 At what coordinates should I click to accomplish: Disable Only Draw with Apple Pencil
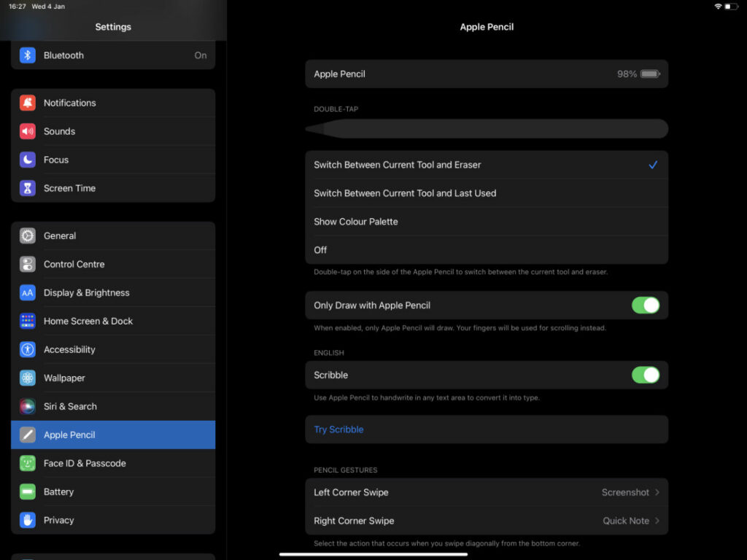(x=645, y=306)
